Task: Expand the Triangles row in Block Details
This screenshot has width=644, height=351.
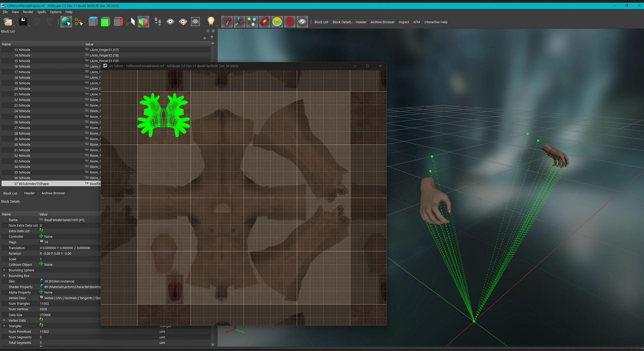Action: pos(4,326)
